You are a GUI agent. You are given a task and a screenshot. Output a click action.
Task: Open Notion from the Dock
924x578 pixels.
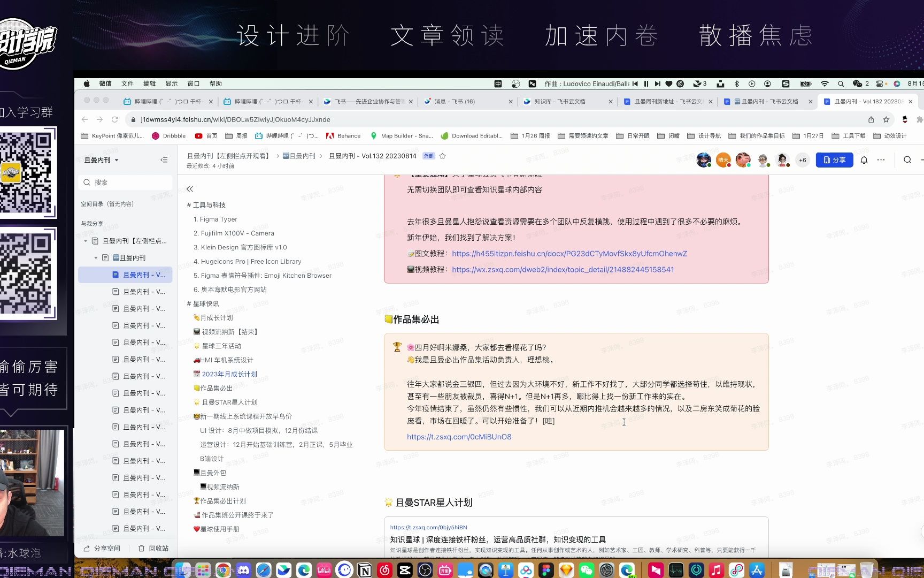pos(365,570)
